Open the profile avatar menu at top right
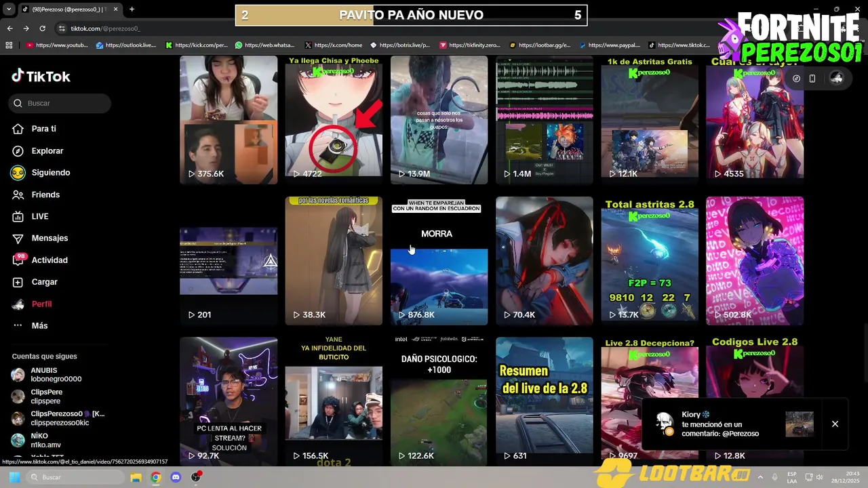Image resolution: width=868 pixels, height=488 pixels. tap(837, 78)
